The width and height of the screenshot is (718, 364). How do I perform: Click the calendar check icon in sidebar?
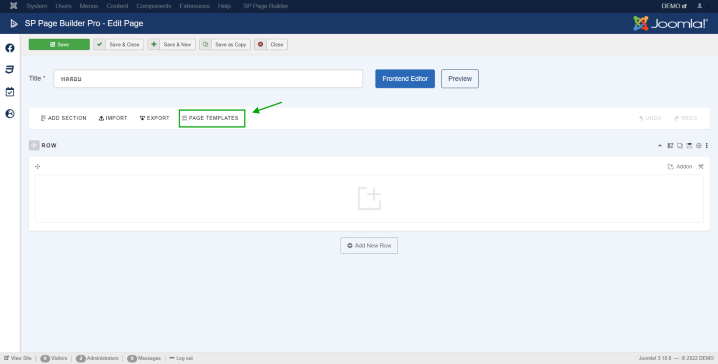pos(10,92)
